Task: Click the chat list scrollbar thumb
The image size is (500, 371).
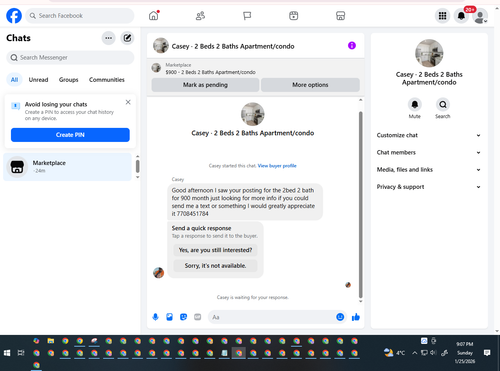Action: tap(138, 166)
